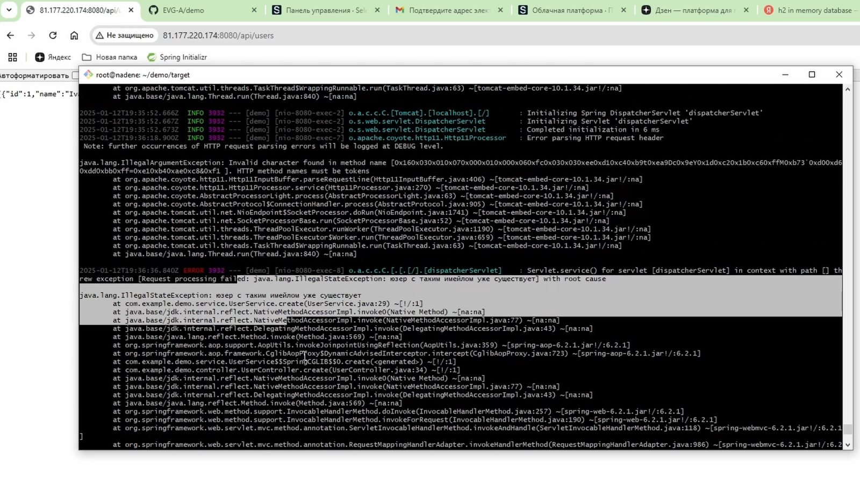Click the Git Bash terminal window icon
Screen dimensions: 860x504
coord(88,75)
